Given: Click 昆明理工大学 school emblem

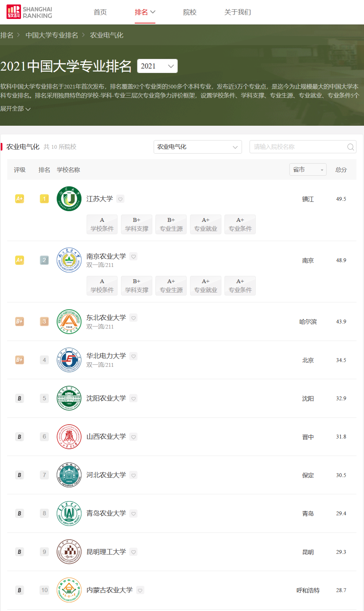Looking at the screenshot, I should coord(69,552).
